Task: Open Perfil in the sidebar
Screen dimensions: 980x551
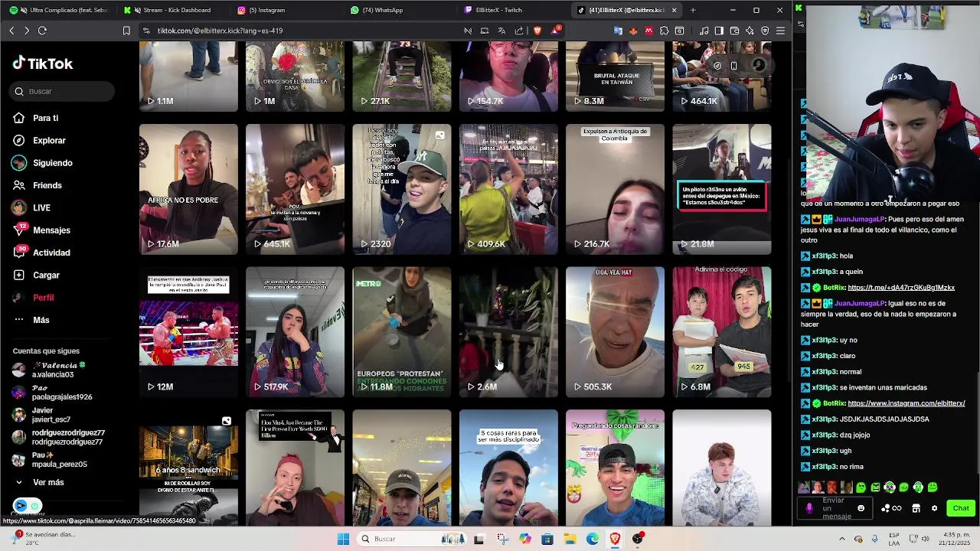Action: click(x=34, y=297)
